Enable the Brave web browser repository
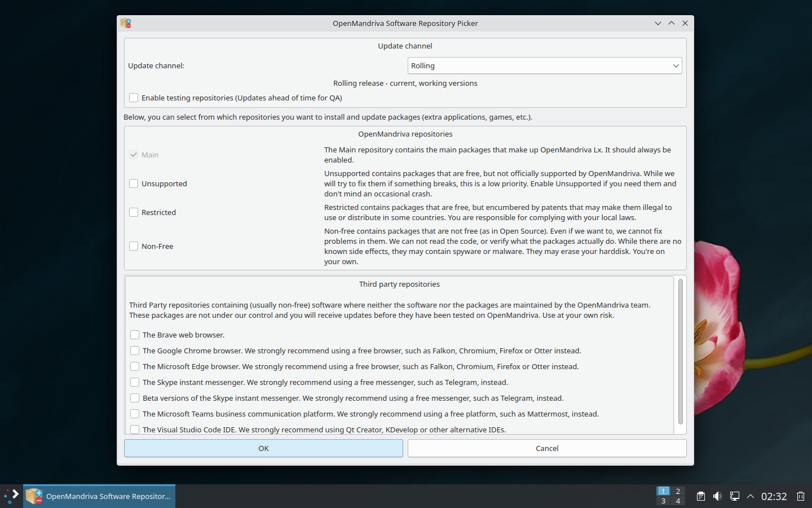This screenshot has height=508, width=812. click(135, 335)
